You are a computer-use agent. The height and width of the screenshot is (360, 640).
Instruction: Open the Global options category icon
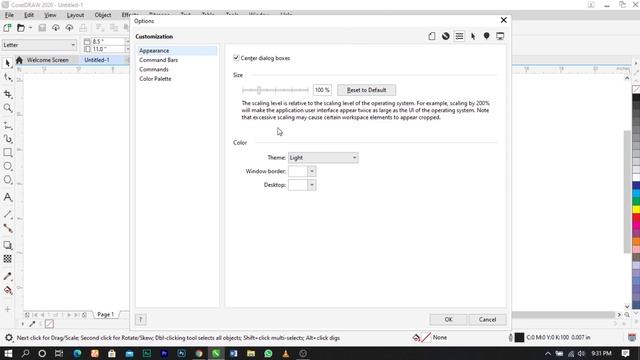pos(487,36)
